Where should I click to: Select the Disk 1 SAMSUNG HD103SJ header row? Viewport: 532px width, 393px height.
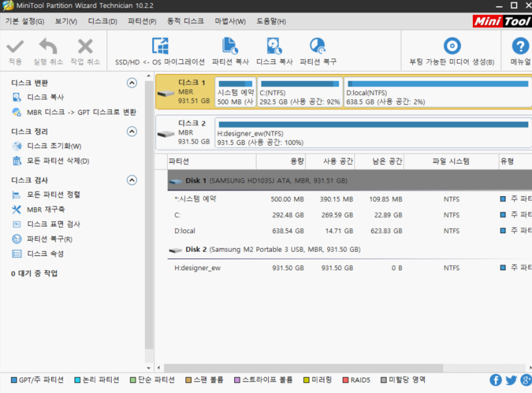pos(350,181)
